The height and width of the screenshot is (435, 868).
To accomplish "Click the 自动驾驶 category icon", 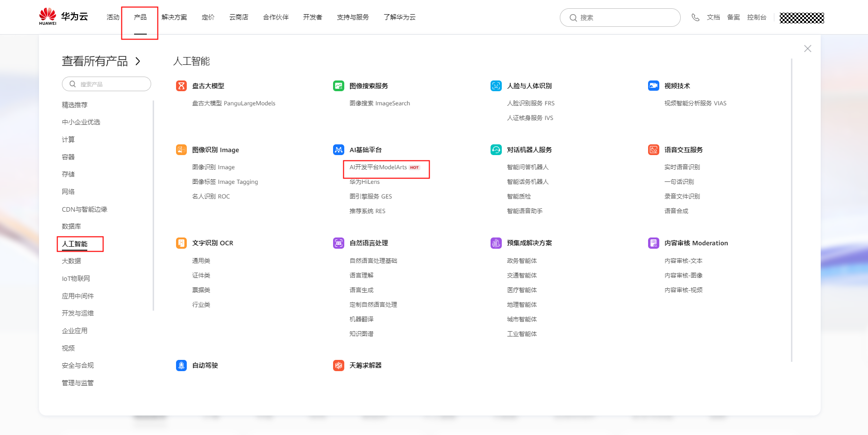I will click(x=181, y=365).
